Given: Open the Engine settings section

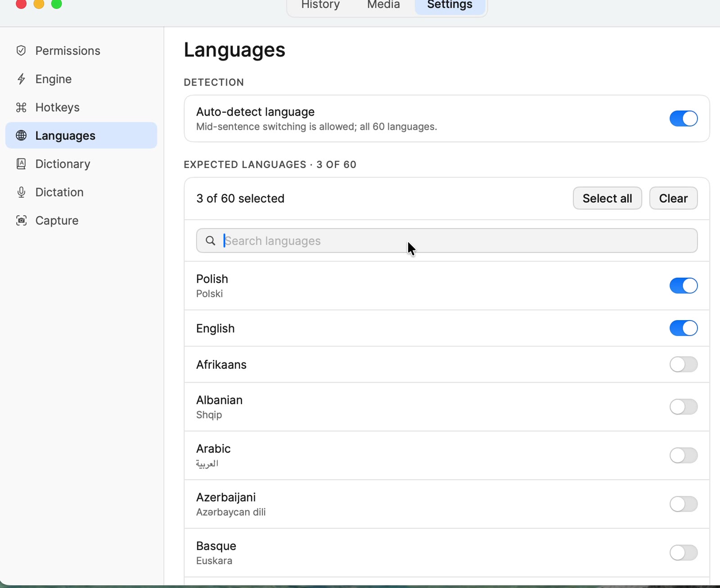Looking at the screenshot, I should point(81,79).
